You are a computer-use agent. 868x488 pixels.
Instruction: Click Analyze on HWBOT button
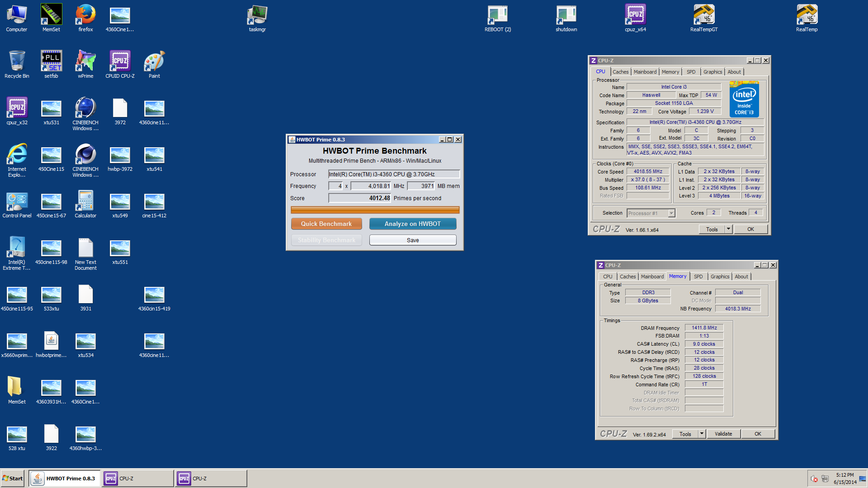tap(412, 224)
